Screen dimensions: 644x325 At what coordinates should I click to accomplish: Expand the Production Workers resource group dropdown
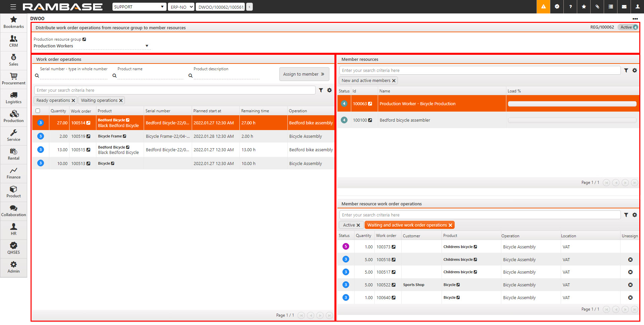click(147, 46)
